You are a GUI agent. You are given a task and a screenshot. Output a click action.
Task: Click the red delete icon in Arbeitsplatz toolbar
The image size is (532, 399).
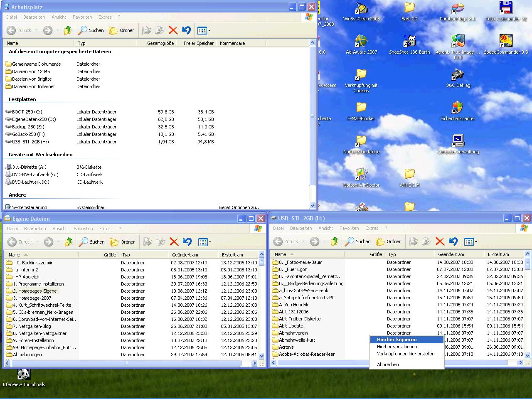point(173,30)
